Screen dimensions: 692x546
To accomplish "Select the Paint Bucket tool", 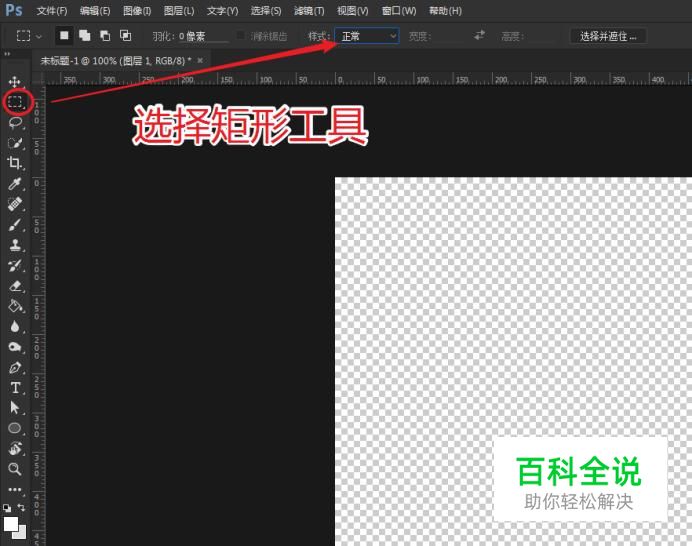I will click(x=15, y=306).
